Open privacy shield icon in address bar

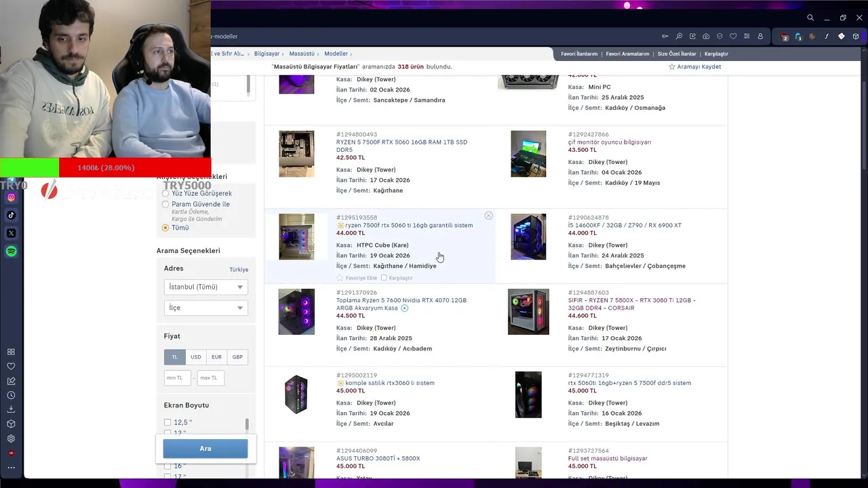719,36
